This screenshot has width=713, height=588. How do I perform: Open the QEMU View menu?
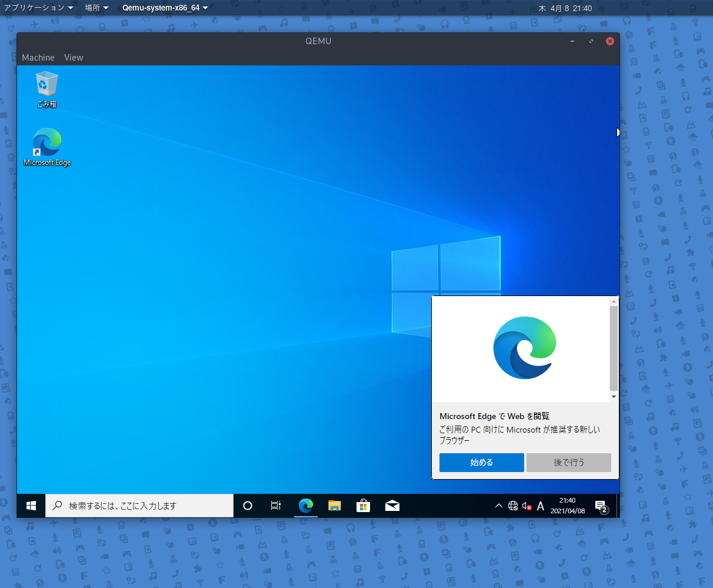click(74, 58)
